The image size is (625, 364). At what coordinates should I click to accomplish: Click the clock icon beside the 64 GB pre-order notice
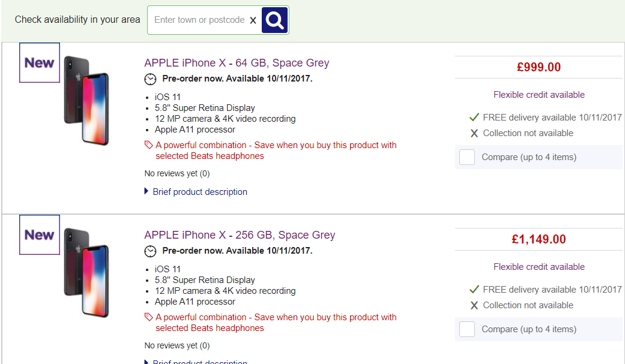pyautogui.click(x=150, y=79)
